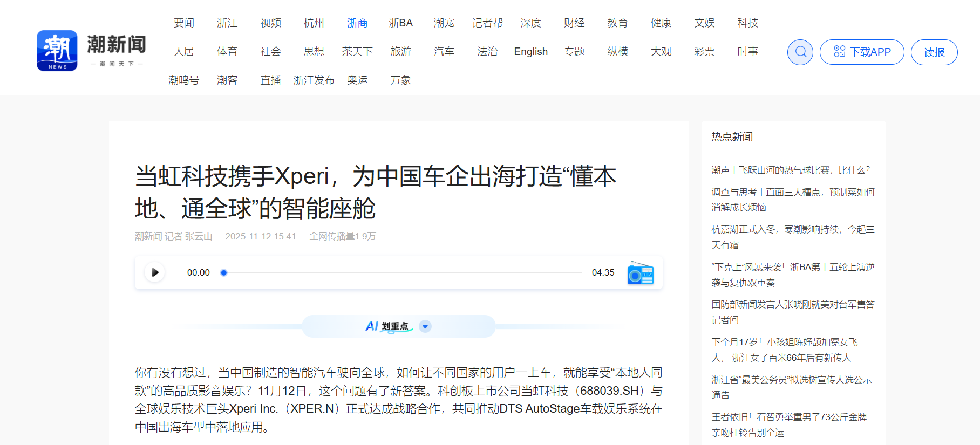
Task: Open hot news about 预制菜
Action: 793,200
